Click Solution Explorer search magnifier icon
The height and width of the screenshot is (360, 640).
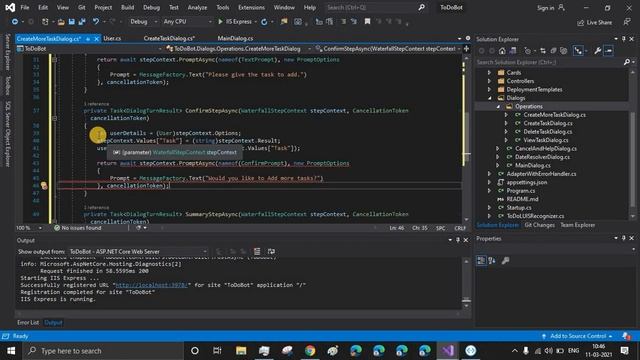(627, 62)
